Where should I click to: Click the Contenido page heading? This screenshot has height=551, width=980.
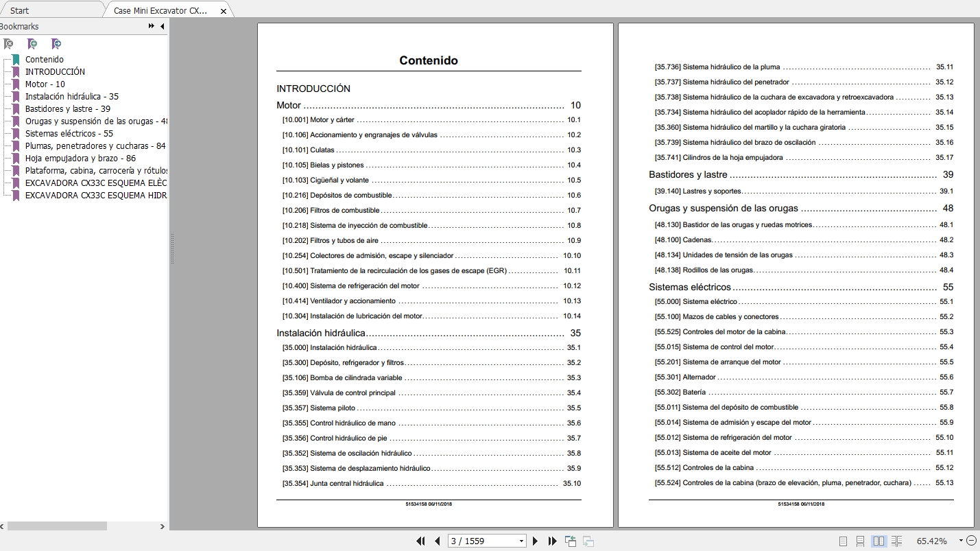coord(429,60)
